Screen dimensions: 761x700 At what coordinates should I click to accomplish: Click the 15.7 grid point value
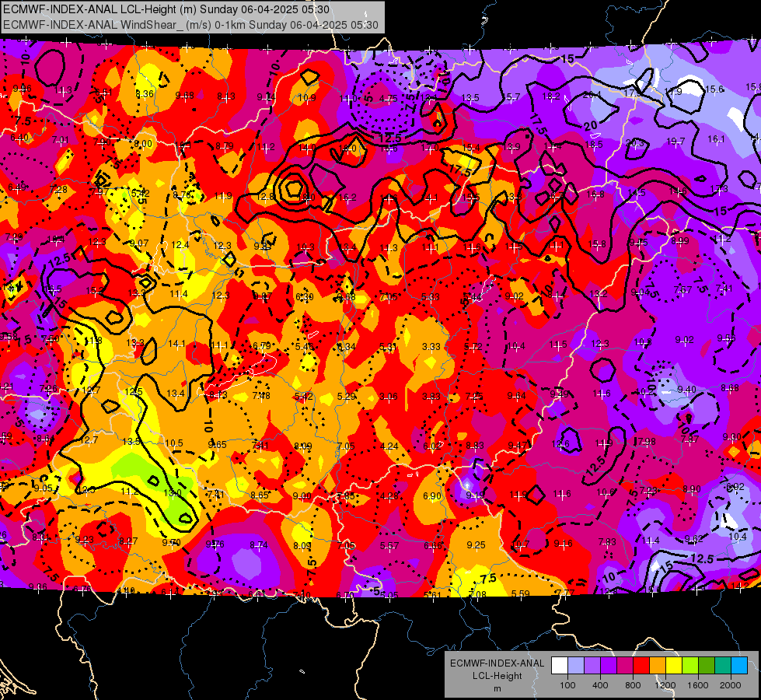tap(511, 97)
